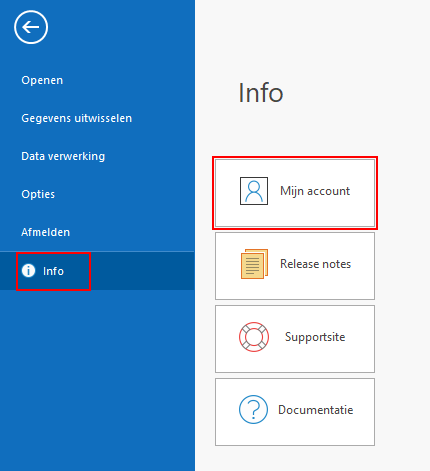Open the Supportsite tile button
This screenshot has width=430, height=471.
pos(295,339)
